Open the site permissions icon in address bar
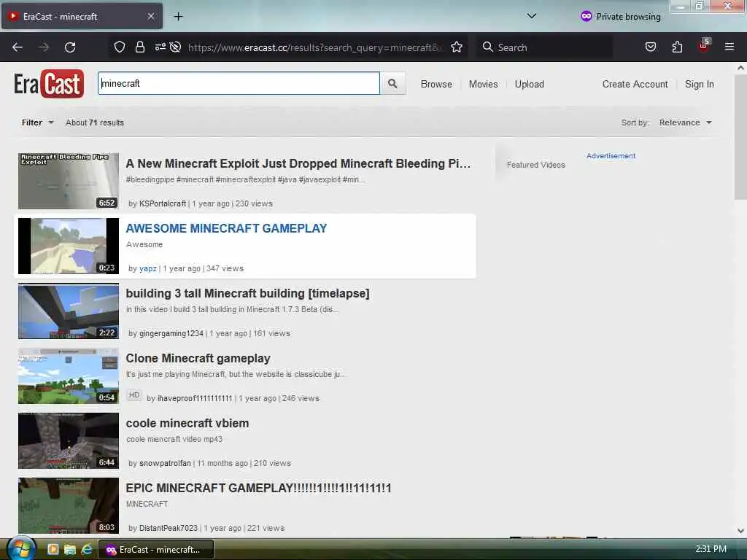This screenshot has width=747, height=560. [160, 47]
